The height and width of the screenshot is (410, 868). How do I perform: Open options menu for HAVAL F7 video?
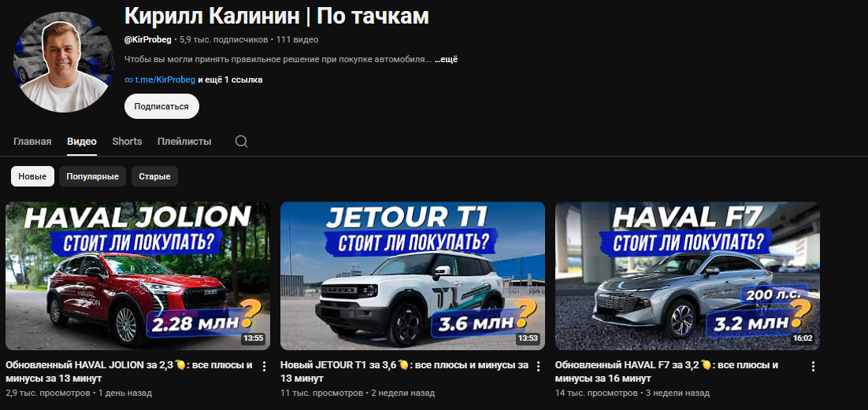click(x=813, y=366)
